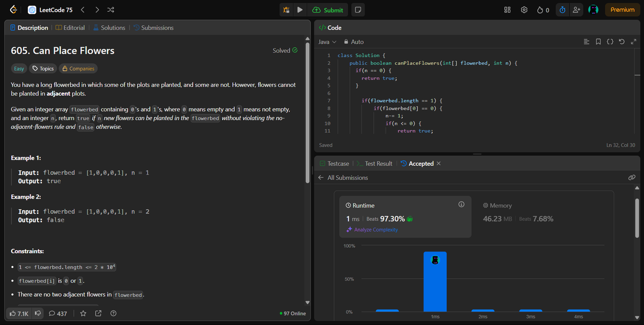644x325 pixels.
Task: Open the Test Result tab
Action: point(374,164)
